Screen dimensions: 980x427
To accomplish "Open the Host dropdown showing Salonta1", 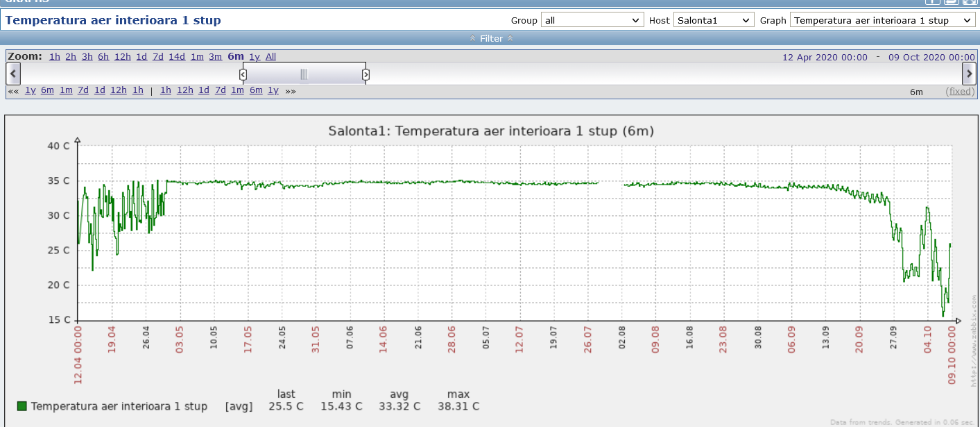I will click(x=714, y=21).
